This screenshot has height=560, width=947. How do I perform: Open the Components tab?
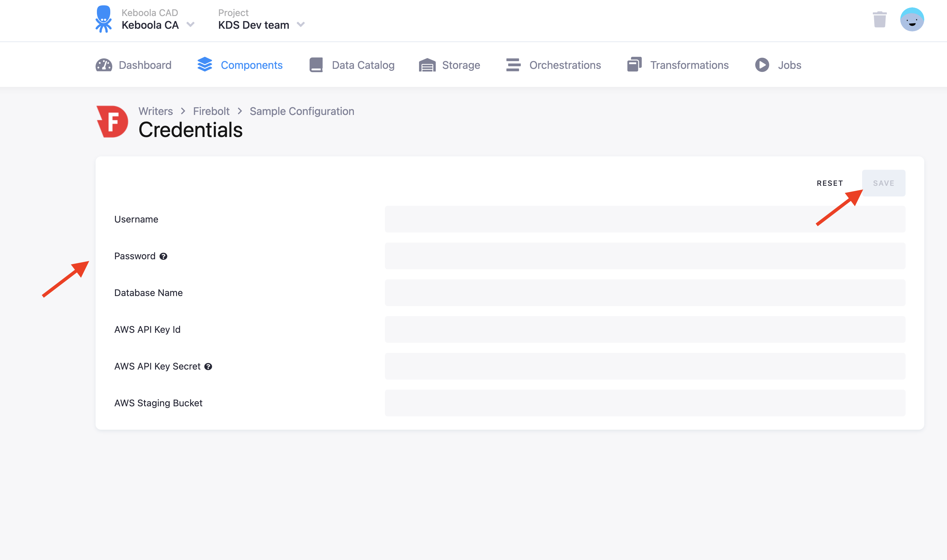240,65
